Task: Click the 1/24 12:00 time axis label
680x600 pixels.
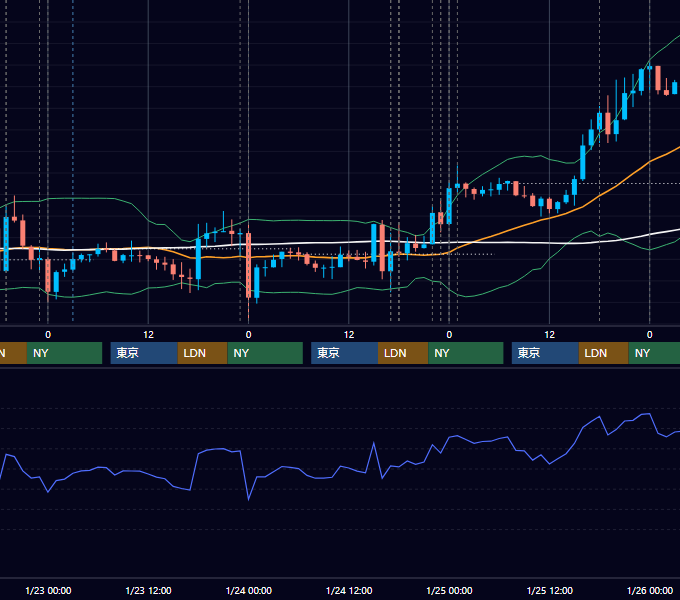Action: tap(349, 590)
